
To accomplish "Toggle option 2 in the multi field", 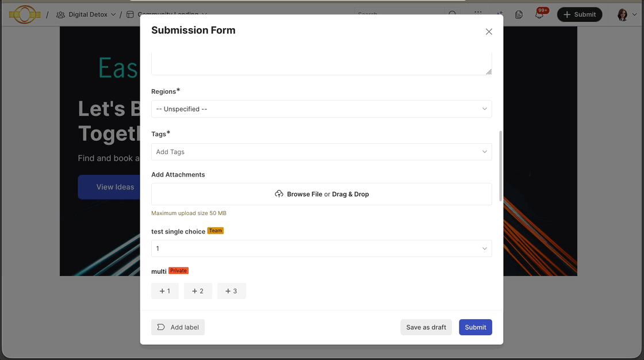I will point(198,291).
